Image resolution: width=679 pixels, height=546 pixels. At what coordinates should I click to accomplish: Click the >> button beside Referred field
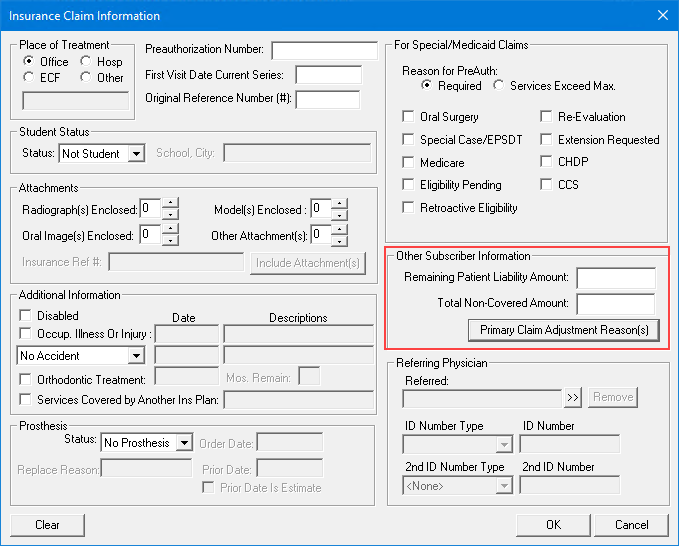click(573, 398)
